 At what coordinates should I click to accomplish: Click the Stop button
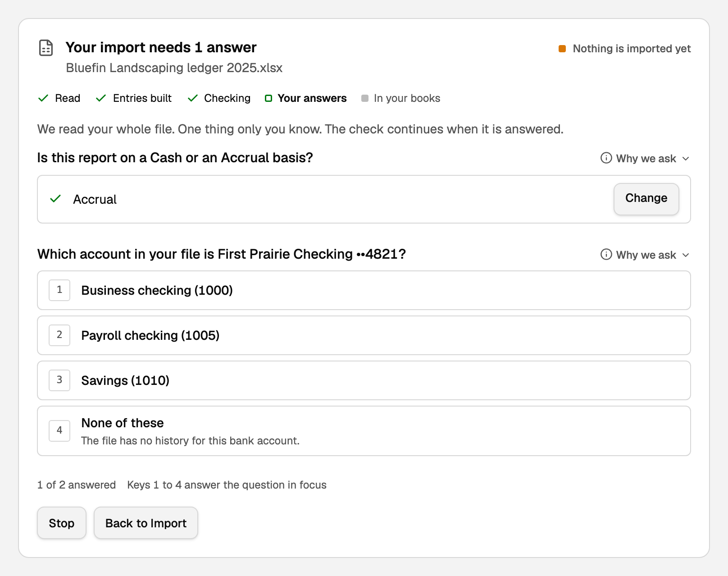62,523
